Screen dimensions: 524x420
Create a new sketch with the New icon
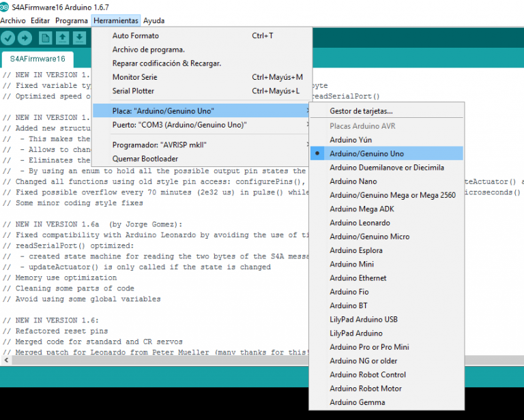[45, 38]
